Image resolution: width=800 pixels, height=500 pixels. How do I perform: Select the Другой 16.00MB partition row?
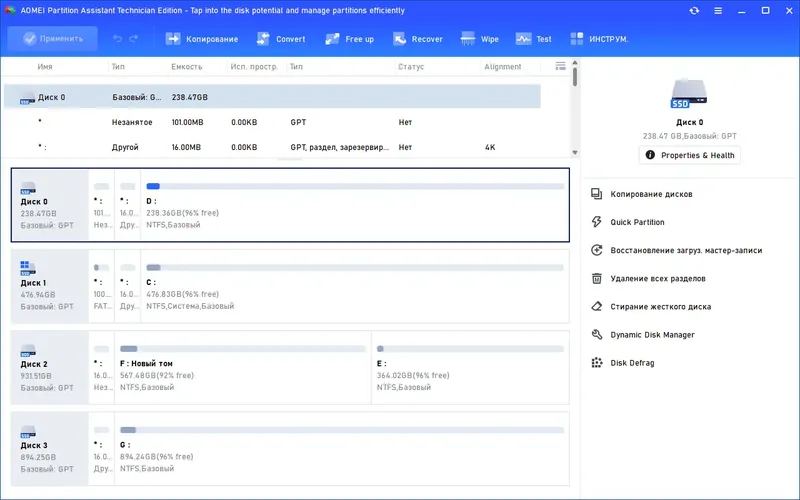click(x=272, y=147)
